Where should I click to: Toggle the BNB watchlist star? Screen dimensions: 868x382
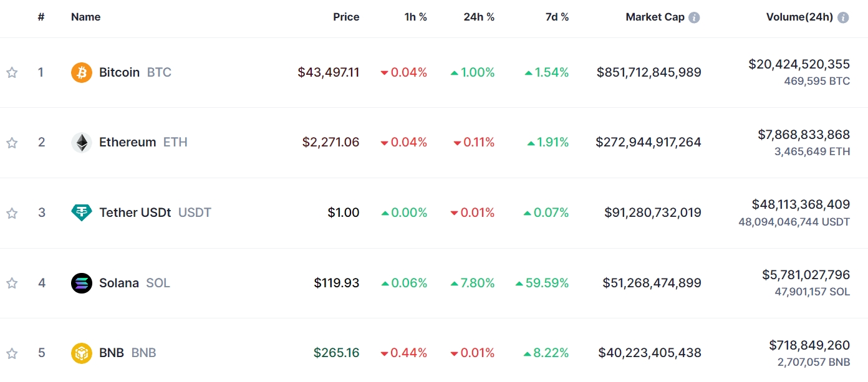click(12, 353)
